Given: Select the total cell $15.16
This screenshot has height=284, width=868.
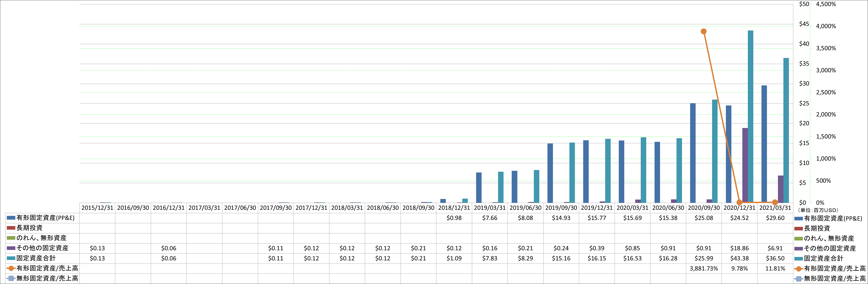Looking at the screenshot, I should coord(561,258).
